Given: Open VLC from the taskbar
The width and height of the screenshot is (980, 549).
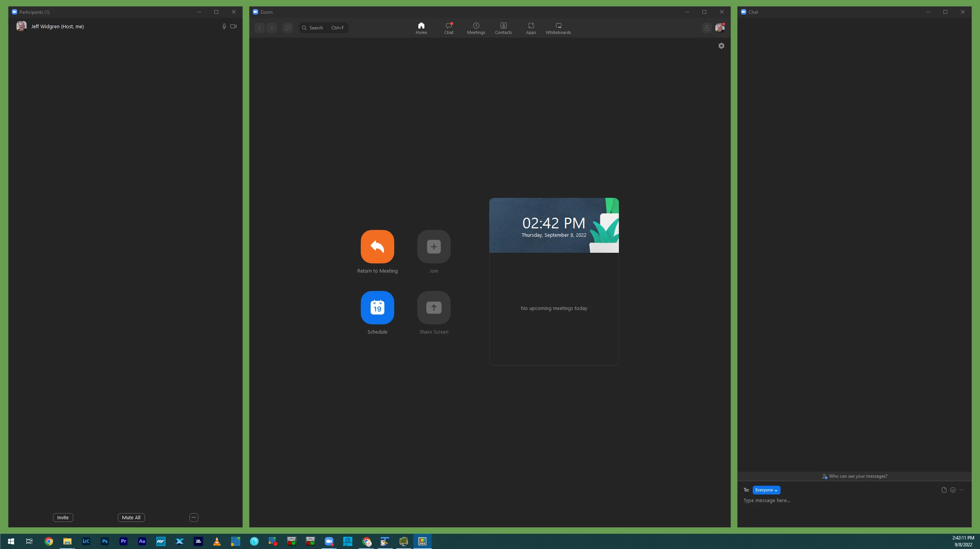Looking at the screenshot, I should point(217,541).
